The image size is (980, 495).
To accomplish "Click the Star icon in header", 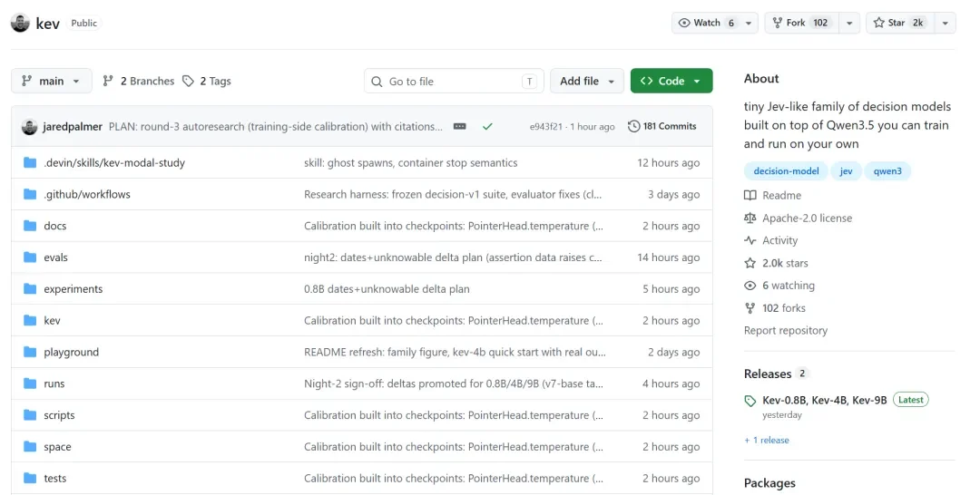I will [x=878, y=23].
